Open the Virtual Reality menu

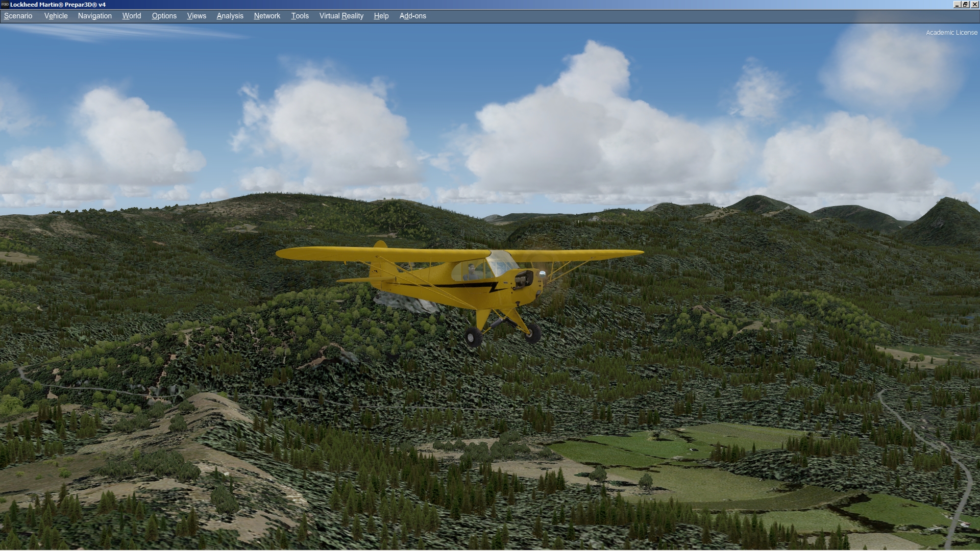click(341, 16)
